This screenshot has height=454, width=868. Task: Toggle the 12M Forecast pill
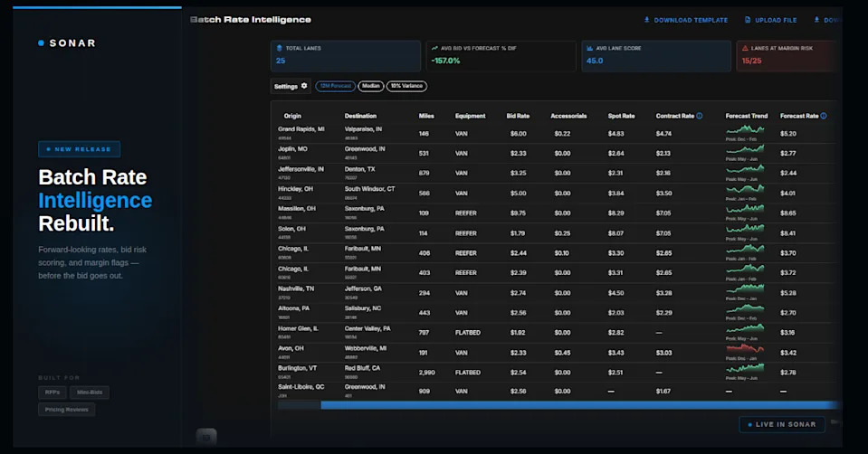[336, 86]
